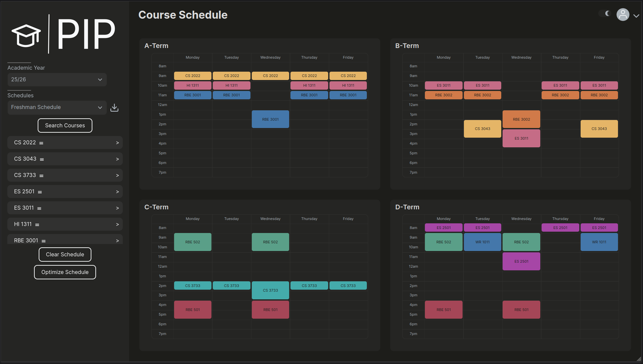The width and height of the screenshot is (643, 364).
Task: Select Wednesday RBE 3001 block in A-Term
Action: click(x=270, y=119)
